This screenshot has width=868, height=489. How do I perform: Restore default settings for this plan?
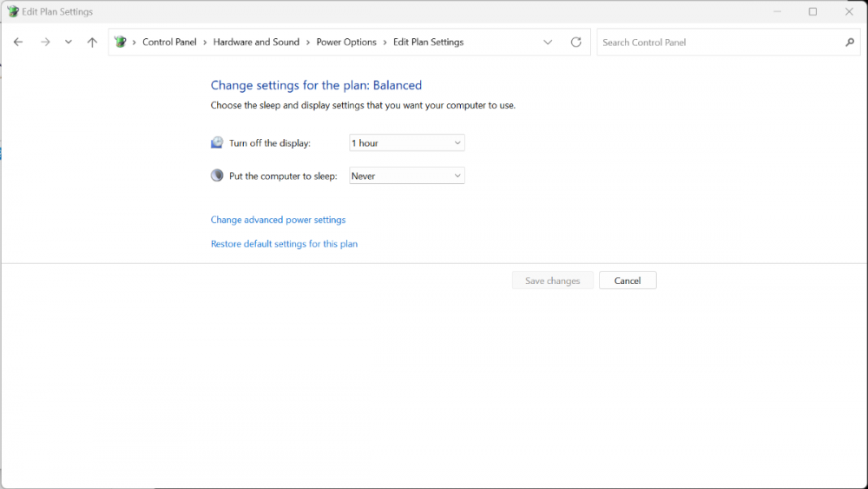coord(284,244)
